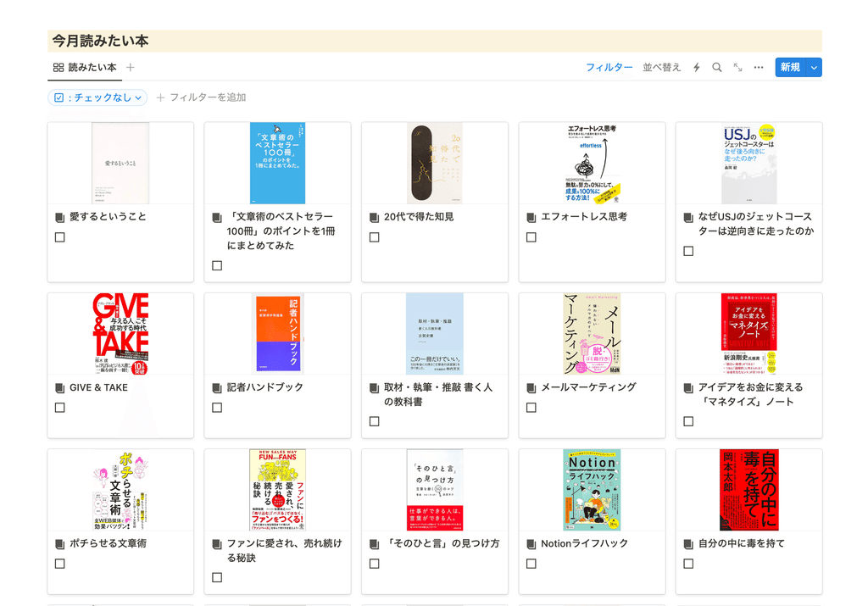868x606 pixels.
Task: Tick the checkbox for ポチらせる文章術
Action: pos(60,564)
